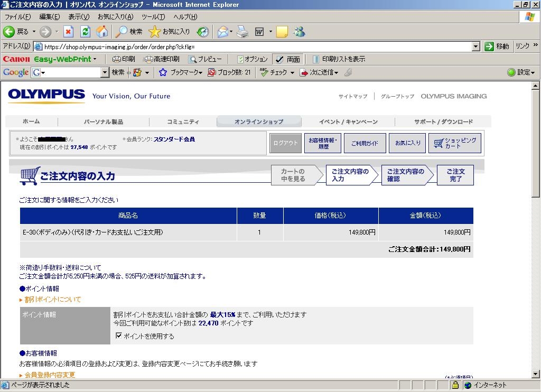Refresh the page with the green arrows icon
Viewport: 541px width, 392px height.
click(85, 32)
